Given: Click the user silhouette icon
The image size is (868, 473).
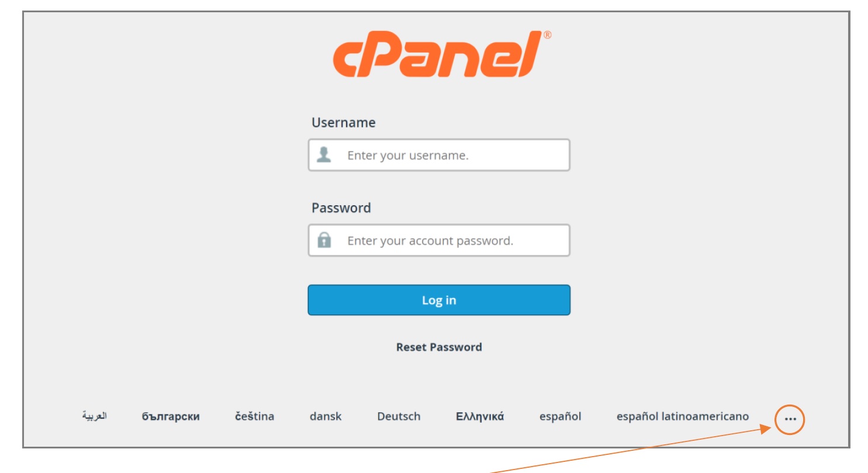Looking at the screenshot, I should point(324,155).
